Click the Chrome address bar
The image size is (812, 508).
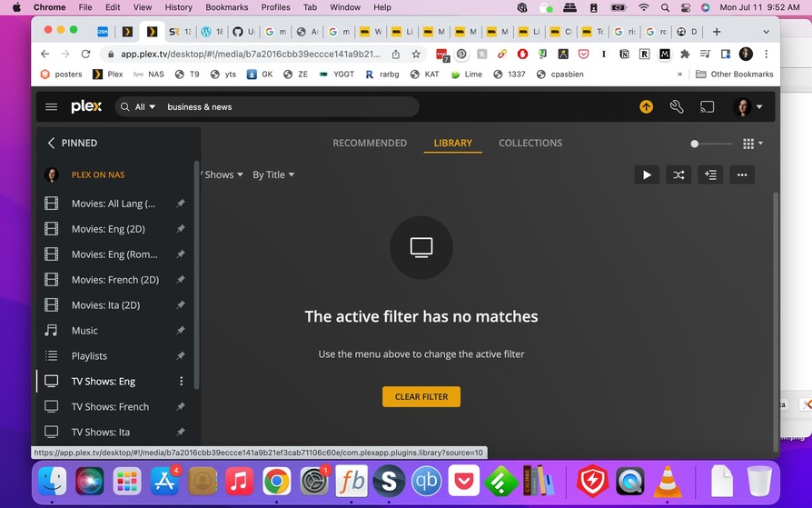click(x=251, y=54)
